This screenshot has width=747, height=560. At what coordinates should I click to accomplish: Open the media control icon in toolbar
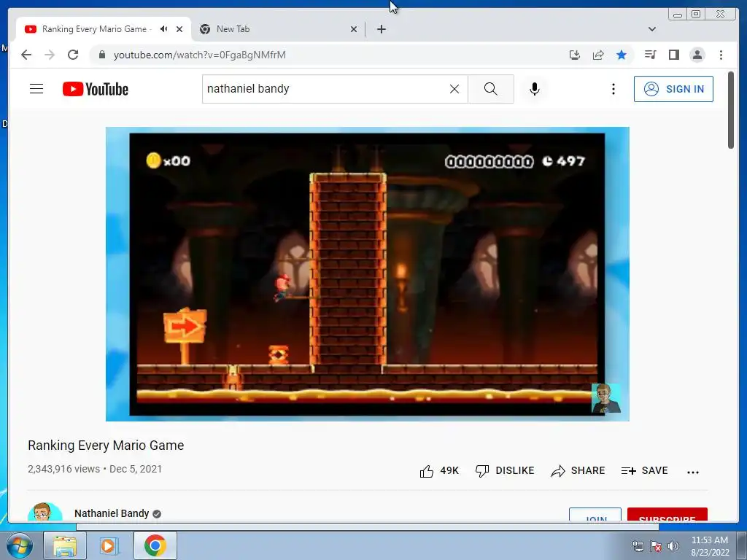click(x=650, y=55)
